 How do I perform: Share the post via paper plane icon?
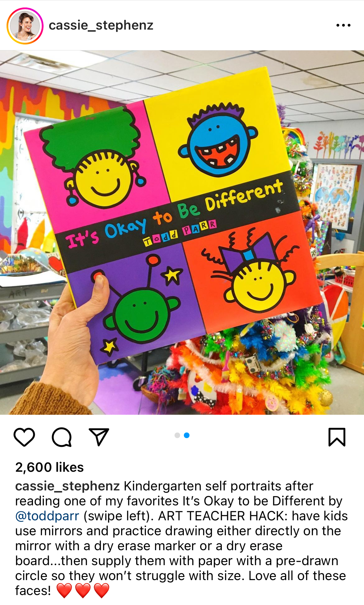(x=99, y=437)
